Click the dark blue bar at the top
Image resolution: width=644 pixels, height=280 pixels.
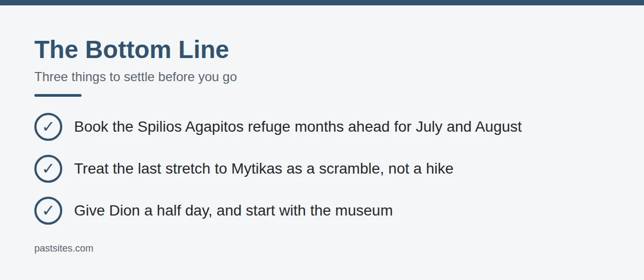322,3
